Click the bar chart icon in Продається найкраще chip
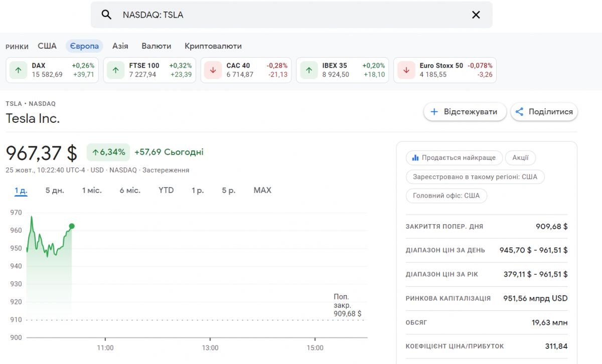 tap(415, 158)
